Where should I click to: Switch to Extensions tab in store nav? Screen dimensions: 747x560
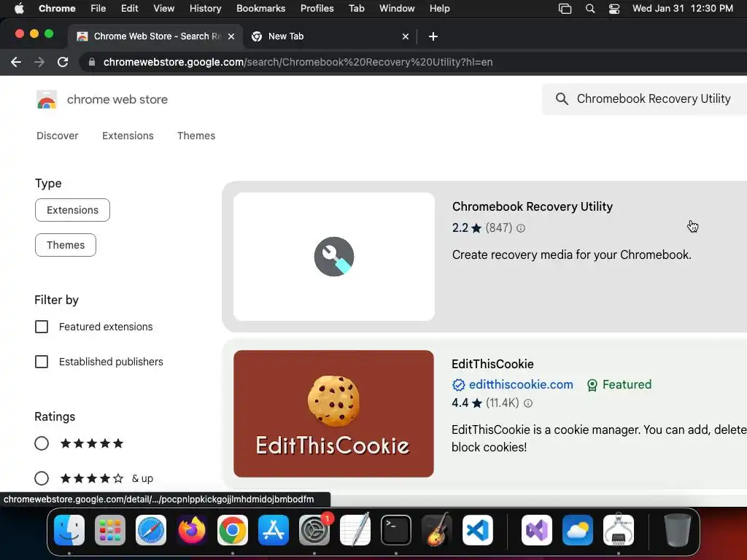(x=128, y=136)
